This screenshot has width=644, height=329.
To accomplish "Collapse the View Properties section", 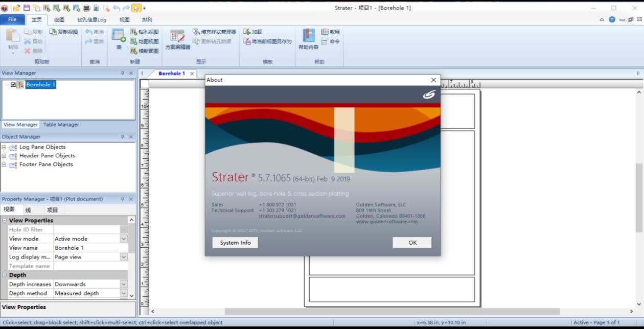I will click(4, 221).
